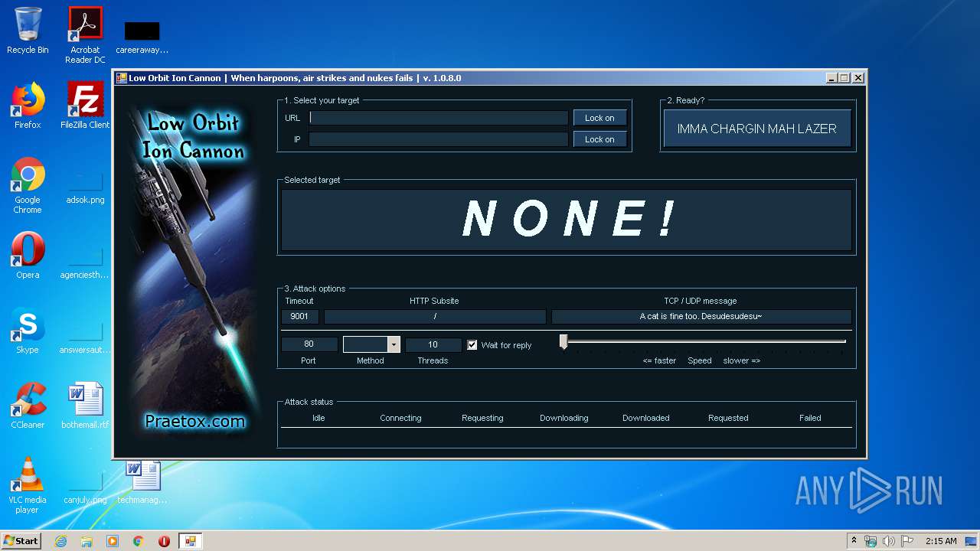The height and width of the screenshot is (551, 980).
Task: Open Internet Explorer from the taskbar
Action: pyautogui.click(x=60, y=541)
